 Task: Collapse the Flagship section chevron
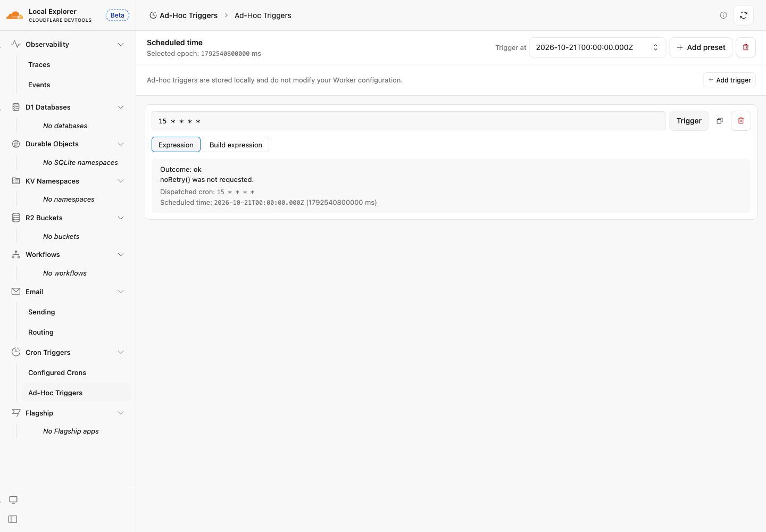(121, 413)
